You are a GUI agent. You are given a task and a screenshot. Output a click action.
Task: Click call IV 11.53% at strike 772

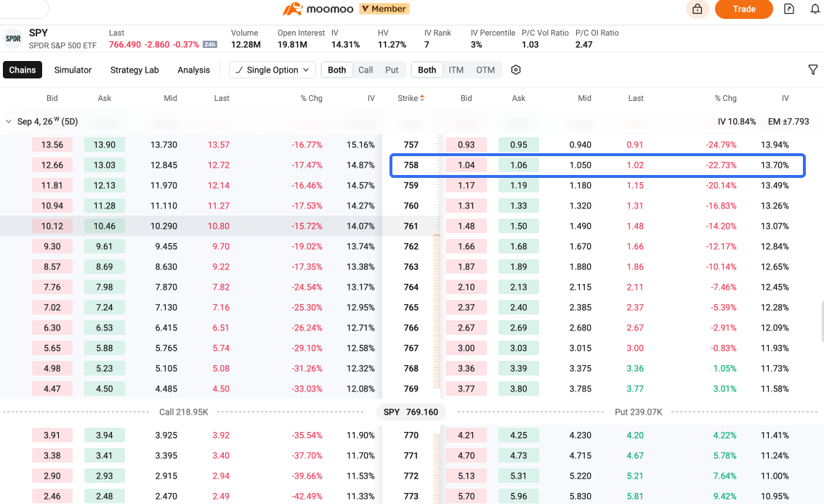tap(360, 476)
